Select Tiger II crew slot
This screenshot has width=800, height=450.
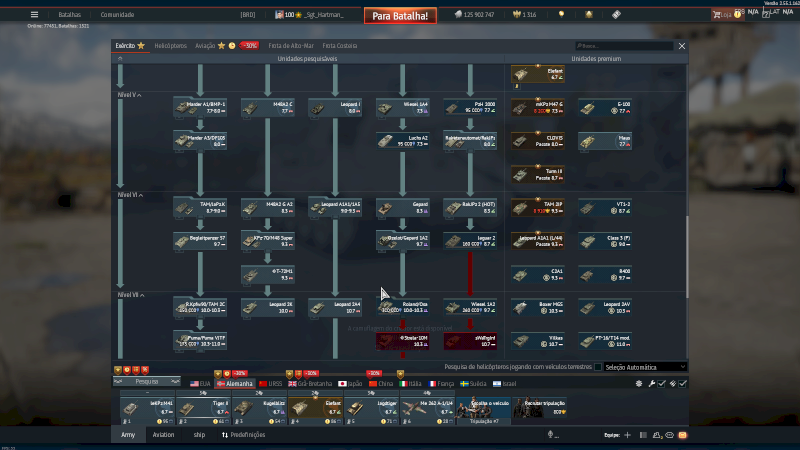204,410
